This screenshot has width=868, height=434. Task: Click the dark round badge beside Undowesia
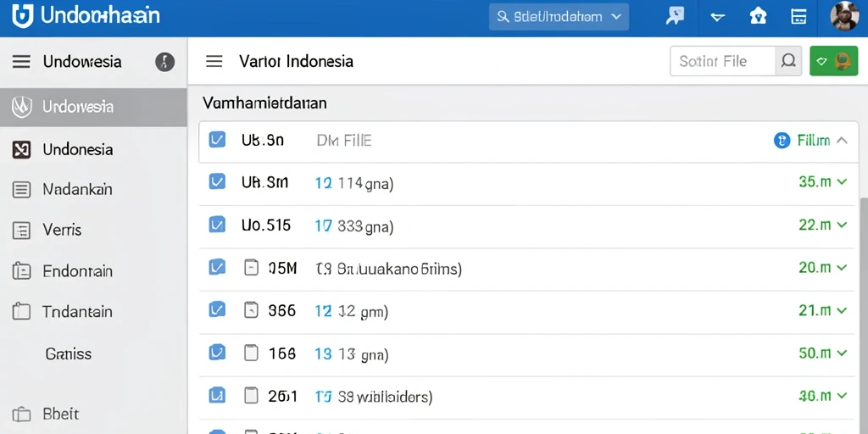click(164, 62)
